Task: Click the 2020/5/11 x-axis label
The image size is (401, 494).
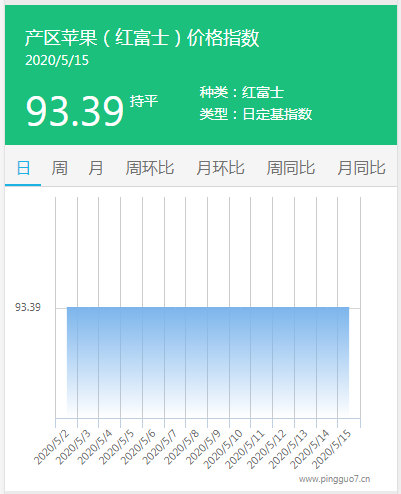Action: 245,449
